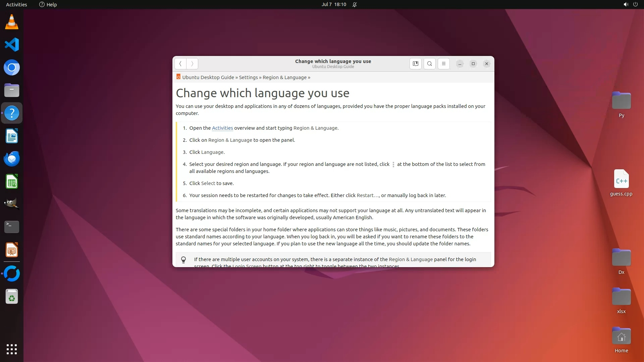This screenshot has width=644, height=362.
Task: Click Activities in the top bar
Action: coord(16,4)
